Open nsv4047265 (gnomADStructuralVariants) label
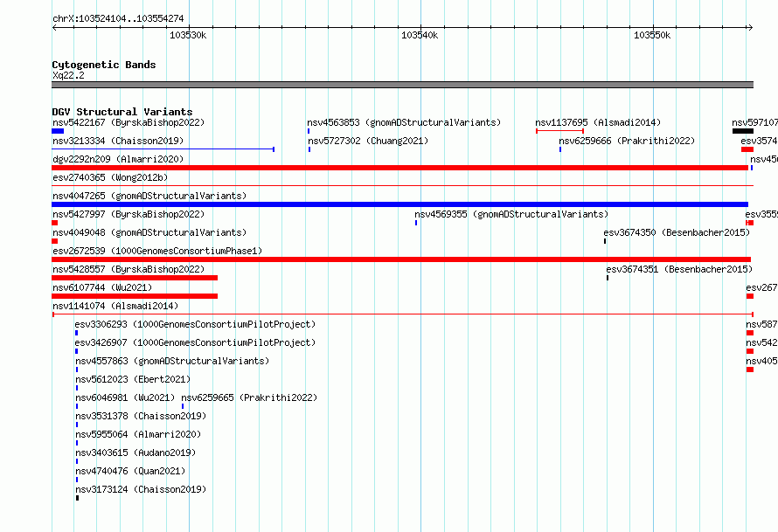The height and width of the screenshot is (532, 778). (x=149, y=196)
